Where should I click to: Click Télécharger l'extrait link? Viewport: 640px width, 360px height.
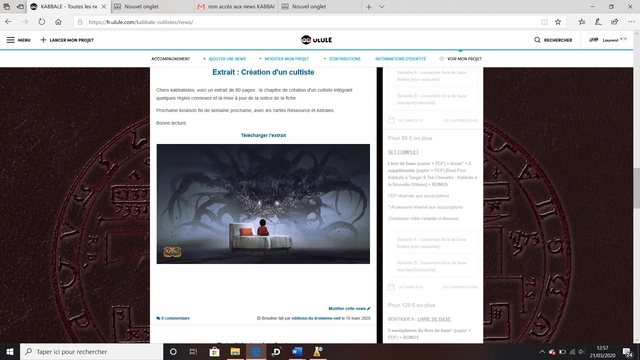point(263,135)
